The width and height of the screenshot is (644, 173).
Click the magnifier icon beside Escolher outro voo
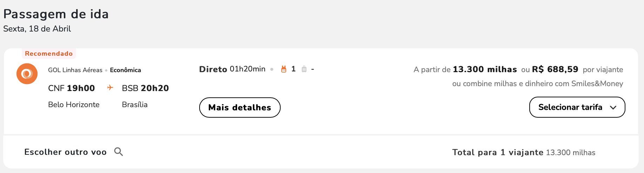point(119,152)
